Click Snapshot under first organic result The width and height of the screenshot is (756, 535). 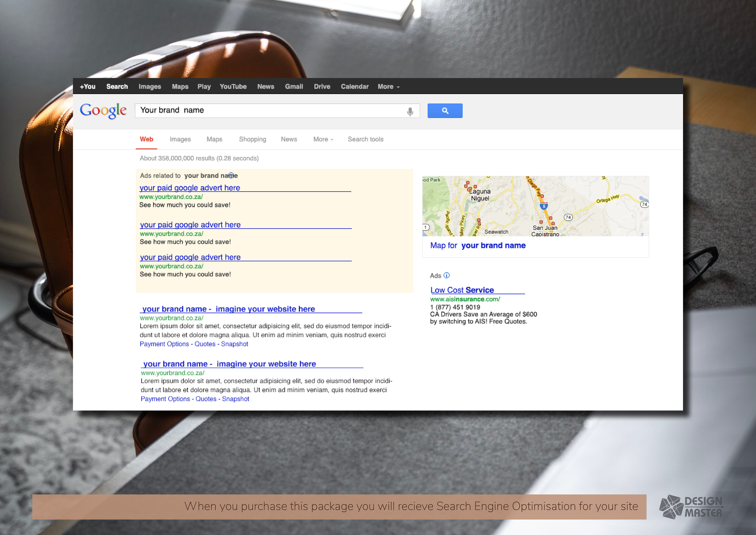[x=234, y=344]
